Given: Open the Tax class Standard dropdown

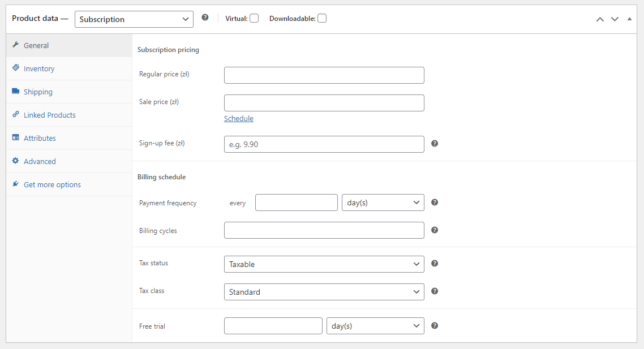Looking at the screenshot, I should pos(324,292).
